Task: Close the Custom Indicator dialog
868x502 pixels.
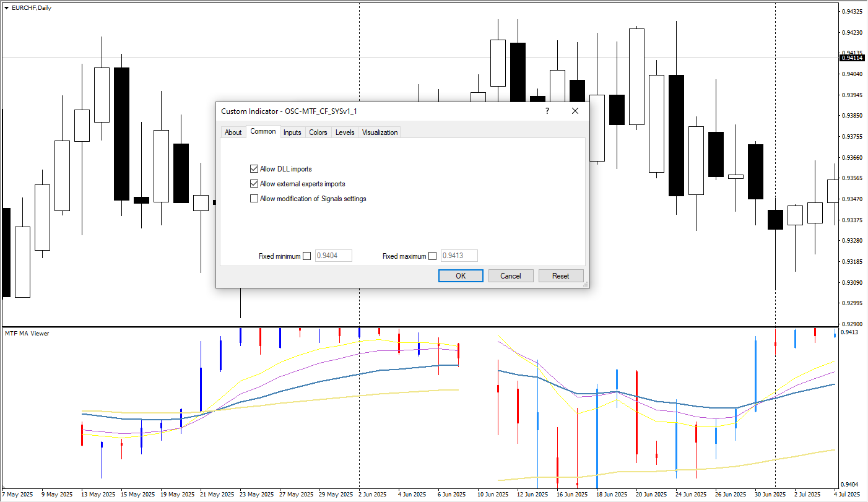Action: (575, 111)
